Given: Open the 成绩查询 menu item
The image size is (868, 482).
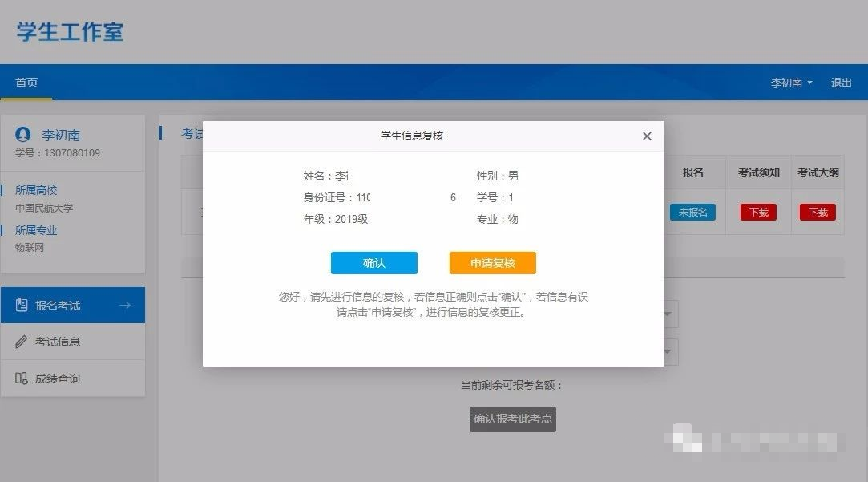Looking at the screenshot, I should (58, 379).
